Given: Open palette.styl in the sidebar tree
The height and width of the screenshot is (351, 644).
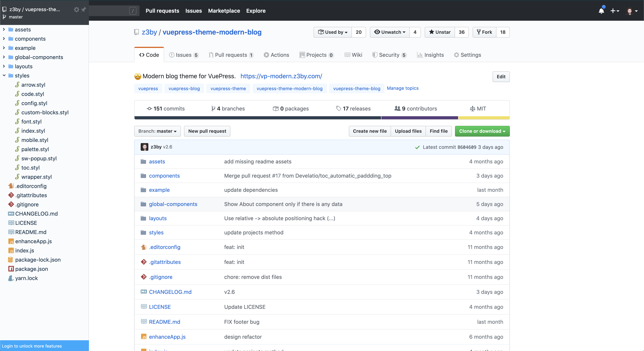Looking at the screenshot, I should pyautogui.click(x=35, y=149).
